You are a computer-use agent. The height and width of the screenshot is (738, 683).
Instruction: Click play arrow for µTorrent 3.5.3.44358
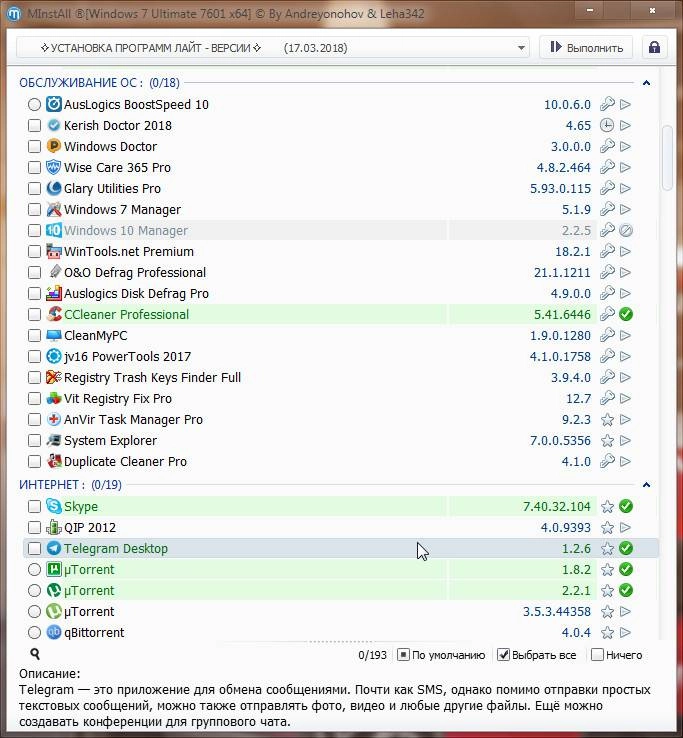(625, 611)
